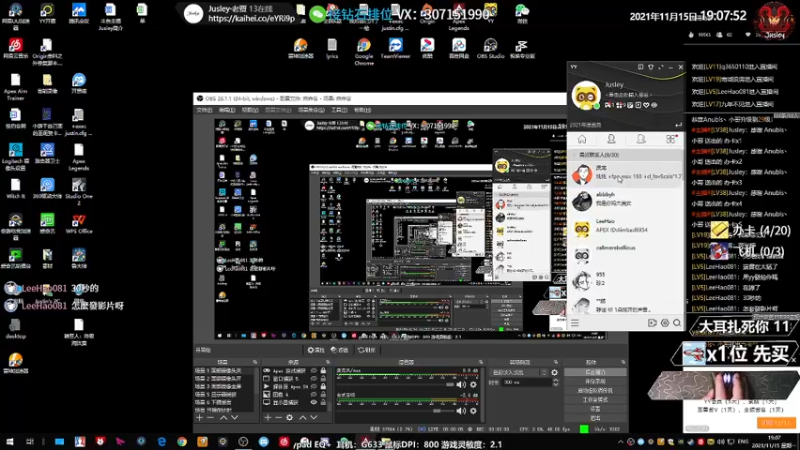Toggle visibility of the media source
The width and height of the screenshot is (800, 450).
314,386
